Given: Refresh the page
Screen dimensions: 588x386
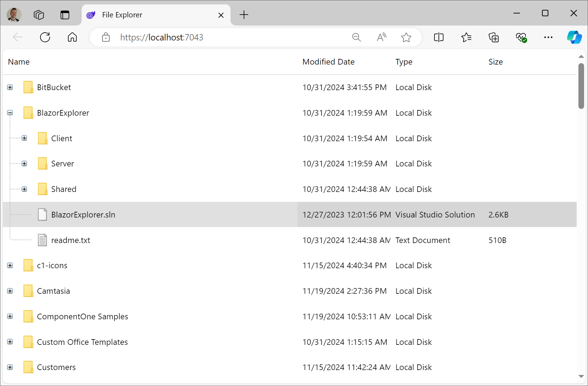Looking at the screenshot, I should coord(45,37).
